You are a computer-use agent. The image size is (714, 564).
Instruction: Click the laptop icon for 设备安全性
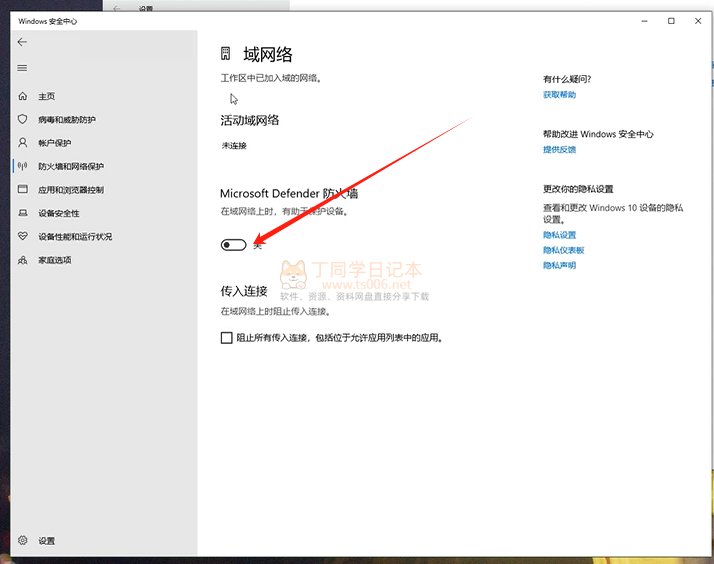point(23,213)
